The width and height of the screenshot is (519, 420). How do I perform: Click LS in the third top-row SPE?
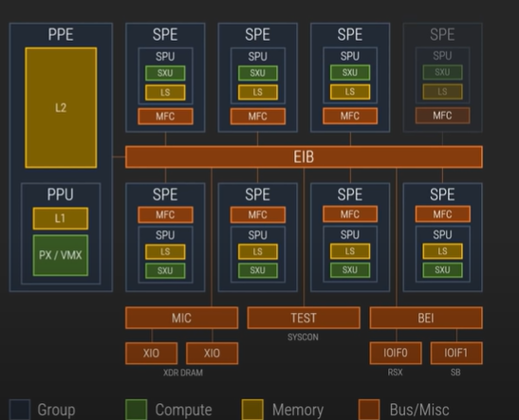coord(350,92)
